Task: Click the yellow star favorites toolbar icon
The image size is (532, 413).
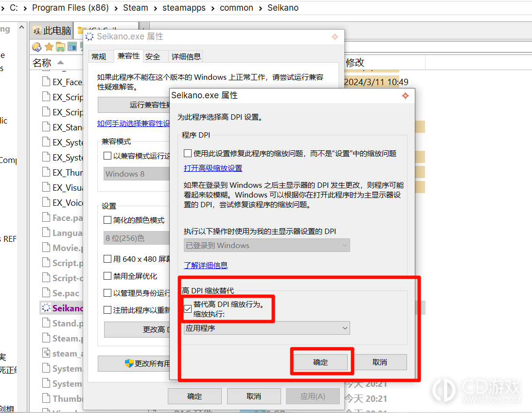Action: pos(49,47)
